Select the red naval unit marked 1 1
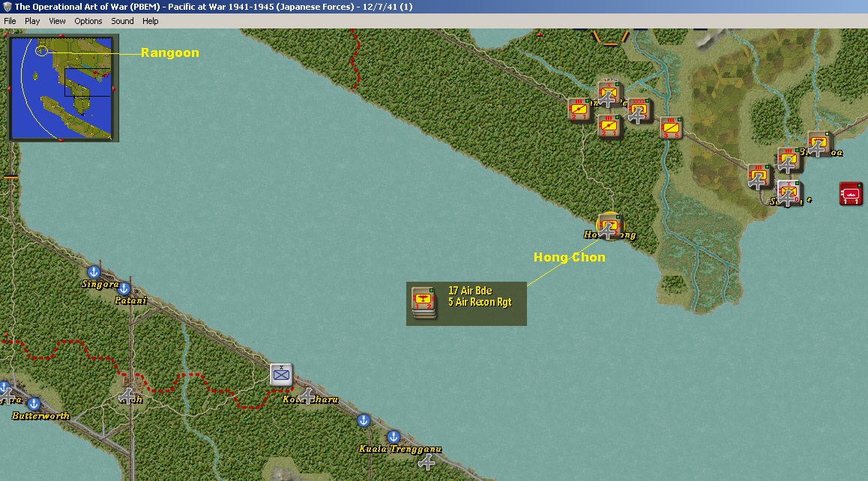 pyautogui.click(x=850, y=194)
